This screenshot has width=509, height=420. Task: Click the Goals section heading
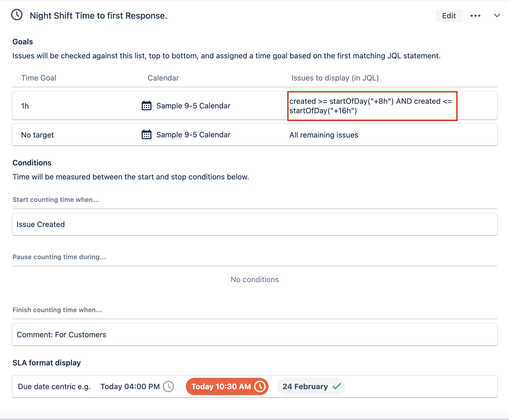[x=23, y=42]
